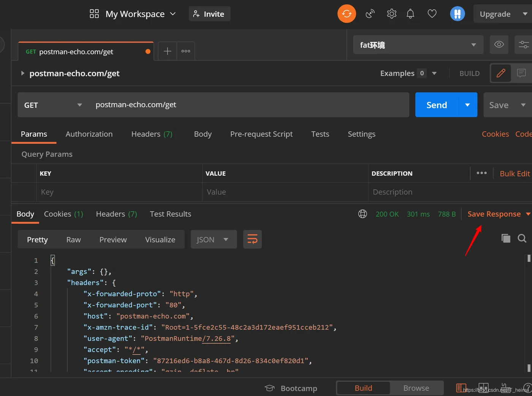The height and width of the screenshot is (396, 532).
Task: Search within the response body
Action: point(522,238)
